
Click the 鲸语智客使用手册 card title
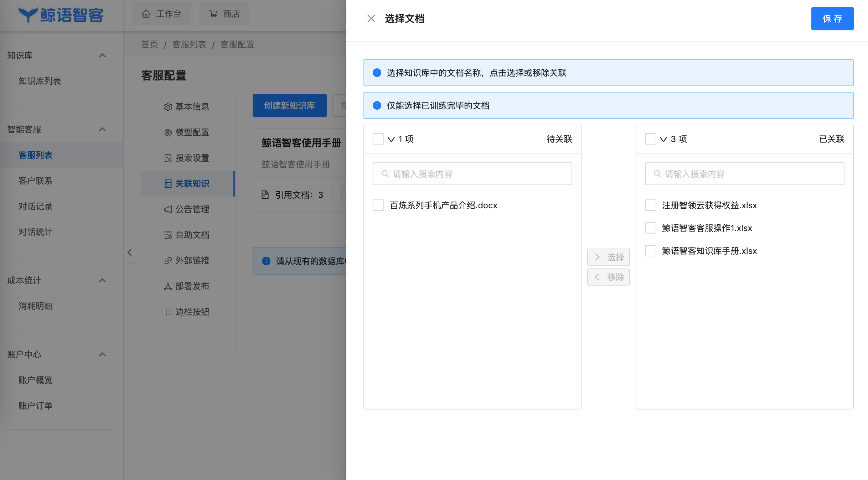point(301,143)
